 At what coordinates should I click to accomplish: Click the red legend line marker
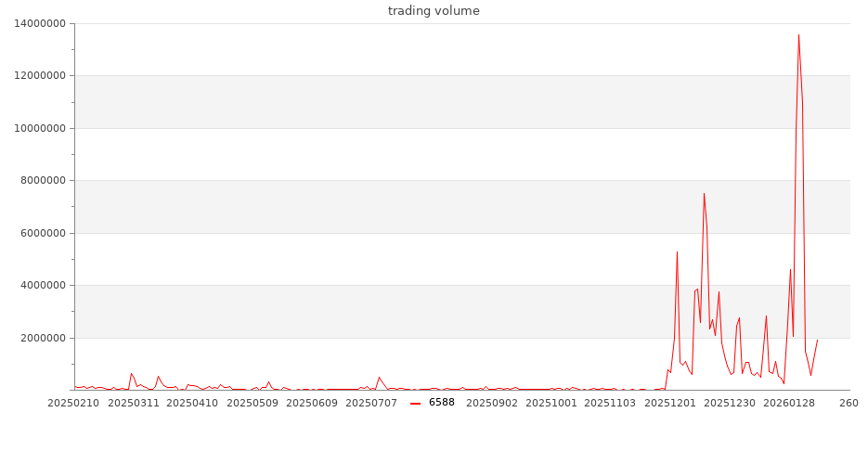(x=415, y=403)
